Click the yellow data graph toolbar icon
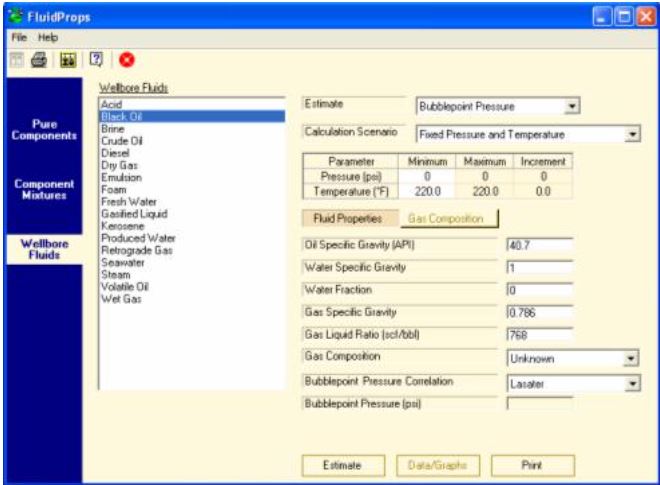Screen dimensions: 660x485 pyautogui.click(x=67, y=60)
